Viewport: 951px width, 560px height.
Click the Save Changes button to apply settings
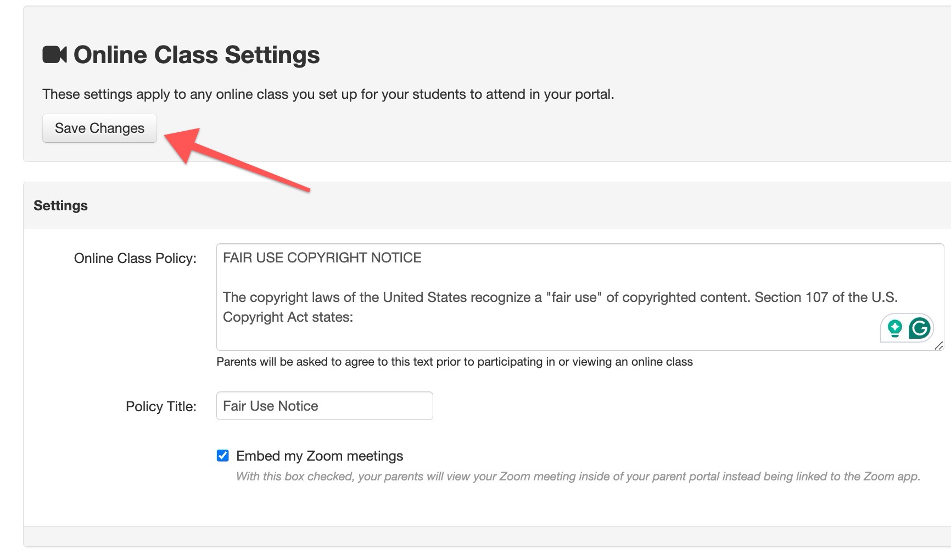99,127
